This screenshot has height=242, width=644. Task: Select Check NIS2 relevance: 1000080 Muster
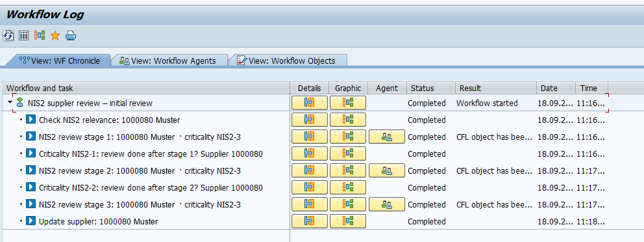point(109,120)
